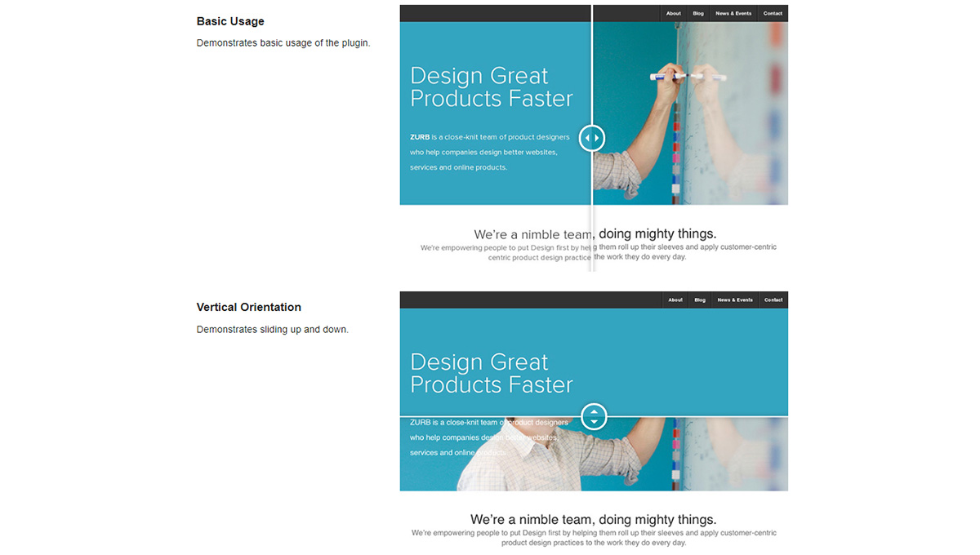Click 'Demonstrates sliding up and down' description
Screen dimensions: 980x555
[273, 330]
